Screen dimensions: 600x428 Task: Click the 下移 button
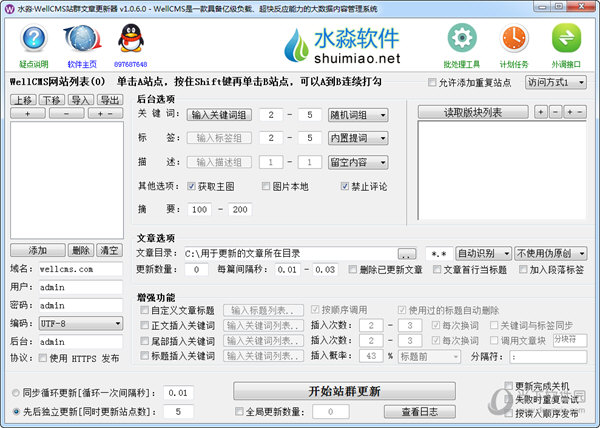tap(52, 100)
